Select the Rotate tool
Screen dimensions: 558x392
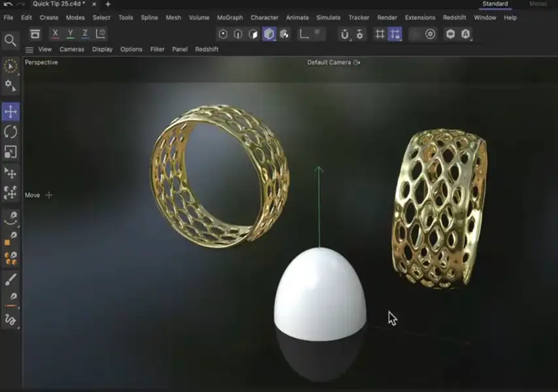10,132
